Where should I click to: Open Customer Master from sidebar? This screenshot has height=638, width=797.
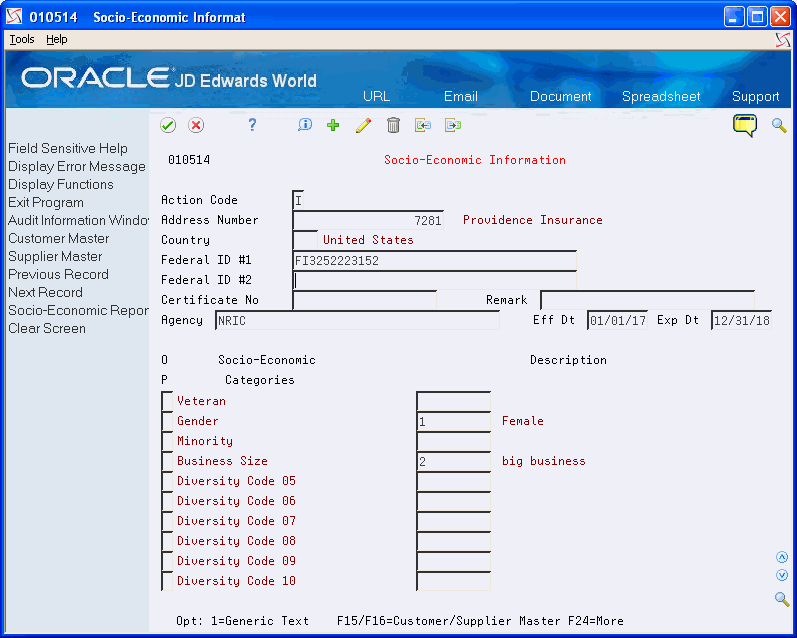(58, 238)
